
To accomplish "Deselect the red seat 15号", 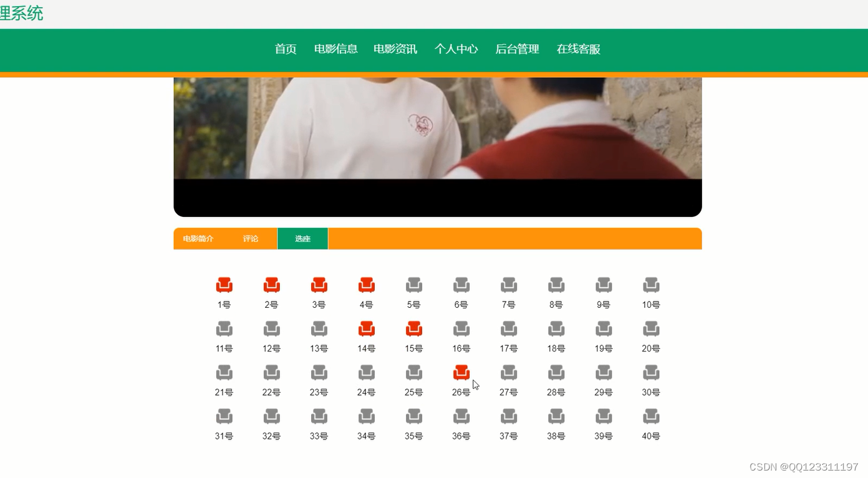I will [x=414, y=328].
